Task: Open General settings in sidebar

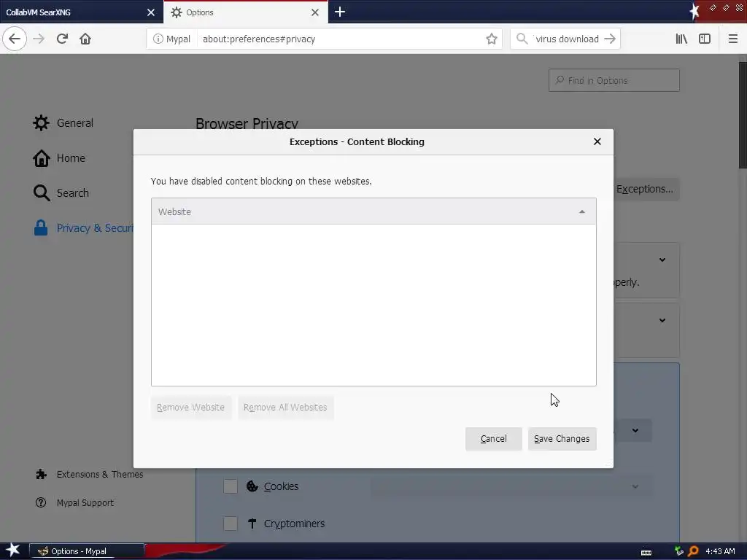Action: point(63,122)
